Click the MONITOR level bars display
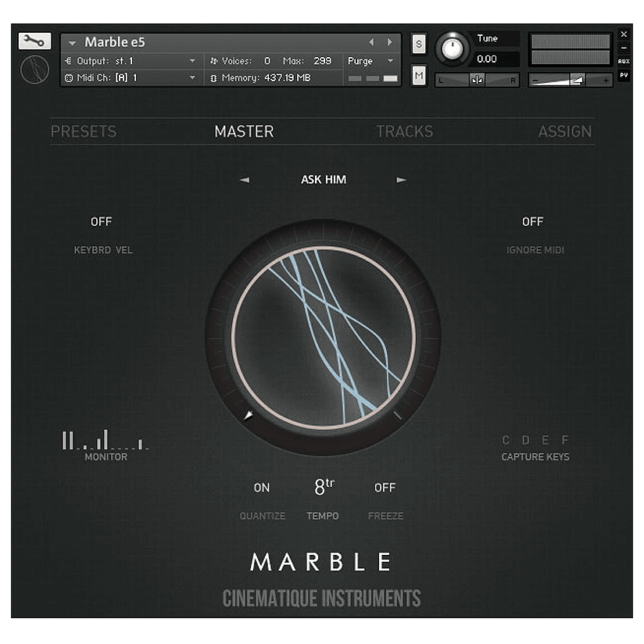 (106, 439)
